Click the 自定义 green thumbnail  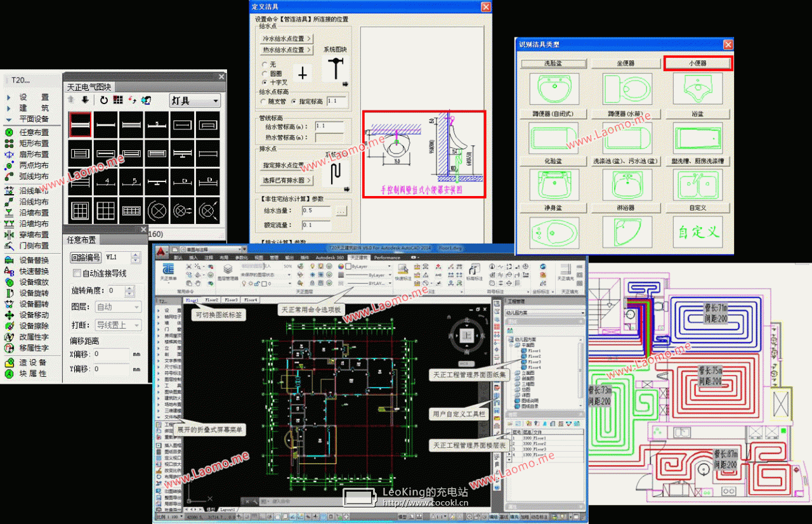pyautogui.click(x=698, y=232)
